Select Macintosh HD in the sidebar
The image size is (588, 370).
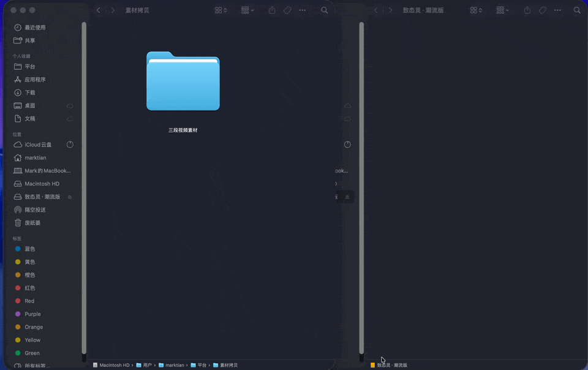point(43,184)
